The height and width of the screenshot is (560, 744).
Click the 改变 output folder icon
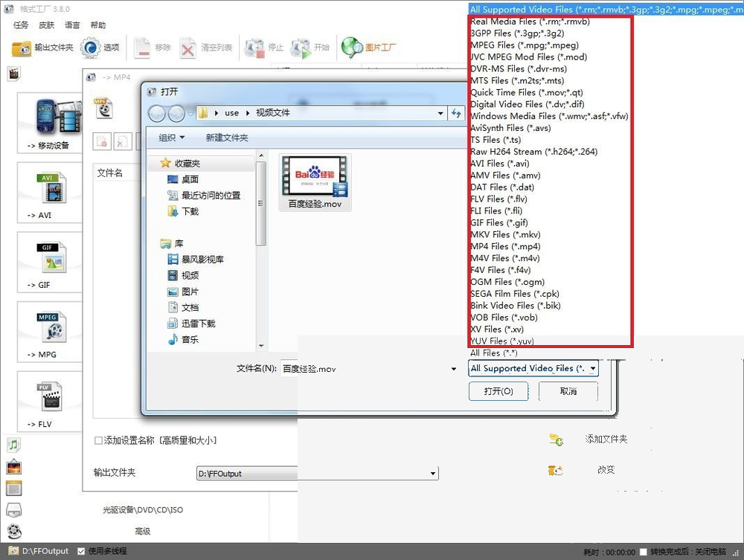555,470
